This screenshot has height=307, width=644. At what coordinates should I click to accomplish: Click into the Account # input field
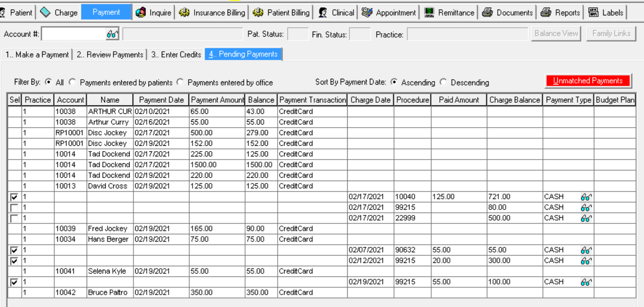point(73,34)
